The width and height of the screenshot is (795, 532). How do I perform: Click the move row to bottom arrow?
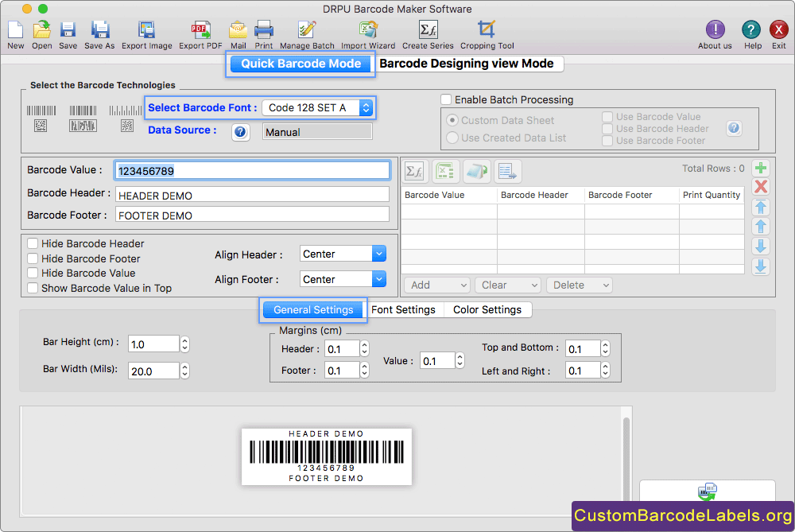pos(761,266)
